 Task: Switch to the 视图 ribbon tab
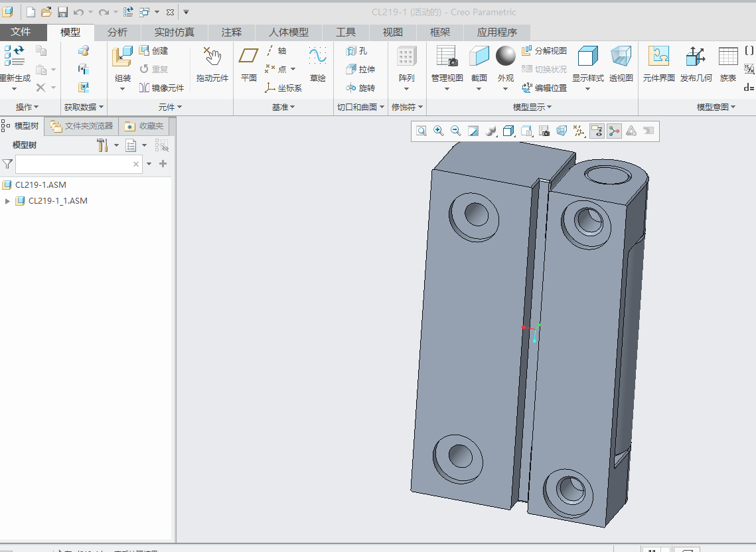392,33
